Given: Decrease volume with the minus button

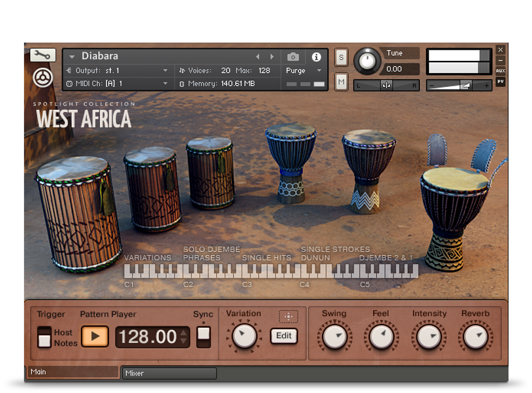Looking at the screenshot, I should pyautogui.click(x=431, y=86).
